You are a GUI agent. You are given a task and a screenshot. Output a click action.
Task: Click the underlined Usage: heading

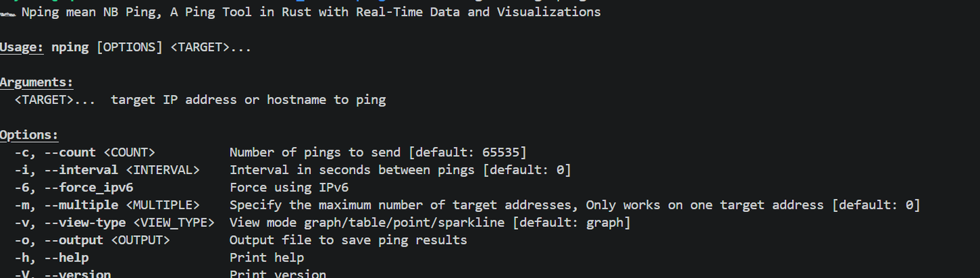pyautogui.click(x=22, y=48)
